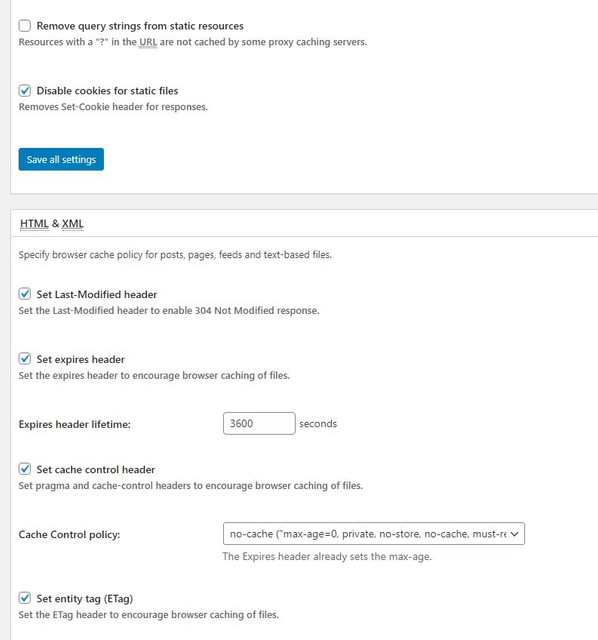Click the 'Set cache control header' label
This screenshot has width=598, height=640.
pyautogui.click(x=96, y=469)
